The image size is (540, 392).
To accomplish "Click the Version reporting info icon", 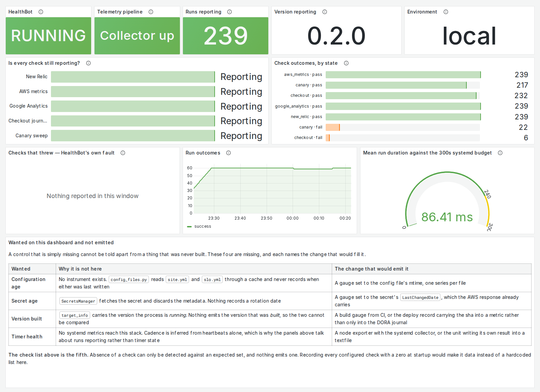I will tap(325, 12).
